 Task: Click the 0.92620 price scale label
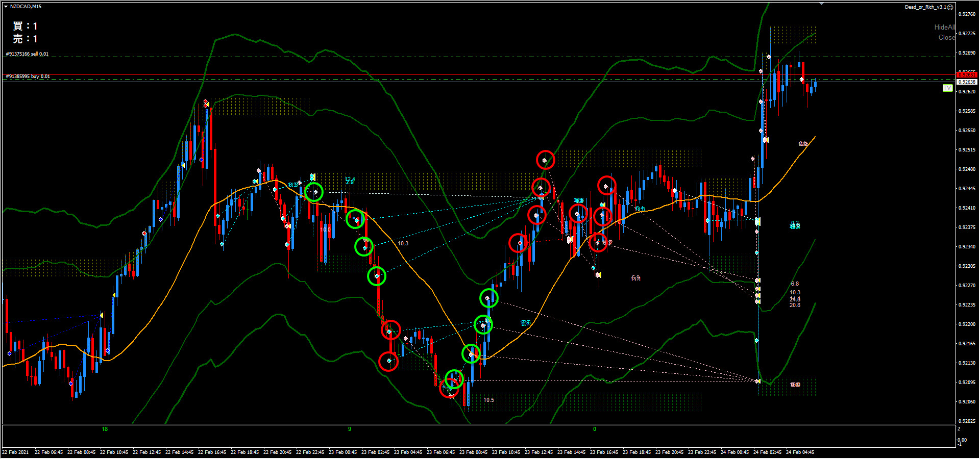coord(967,92)
